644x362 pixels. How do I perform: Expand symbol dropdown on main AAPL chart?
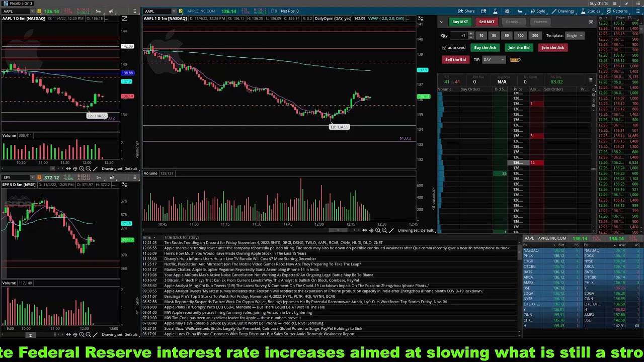(174, 11)
